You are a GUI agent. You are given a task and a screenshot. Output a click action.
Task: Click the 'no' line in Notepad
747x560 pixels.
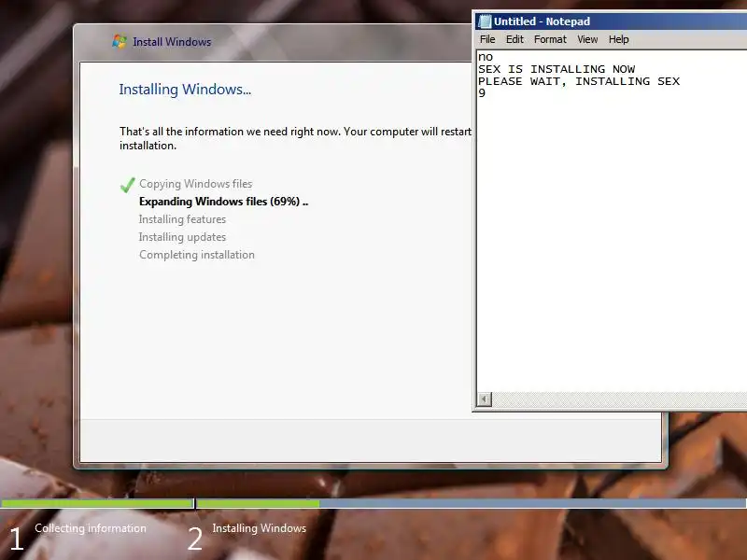pyautogui.click(x=486, y=57)
